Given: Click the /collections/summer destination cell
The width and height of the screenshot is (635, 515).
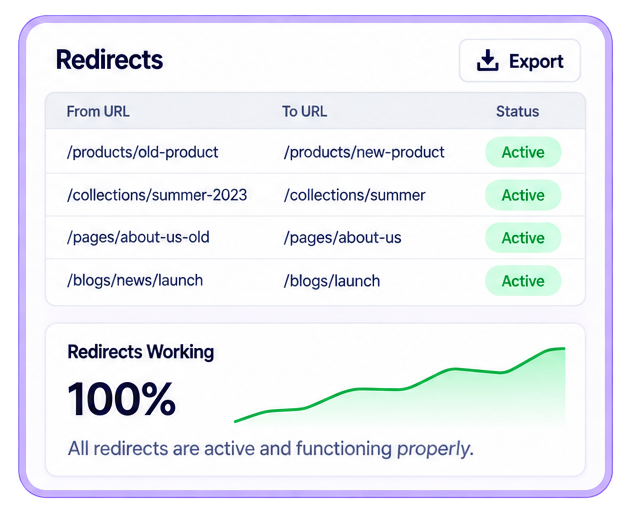Looking at the screenshot, I should (354, 195).
